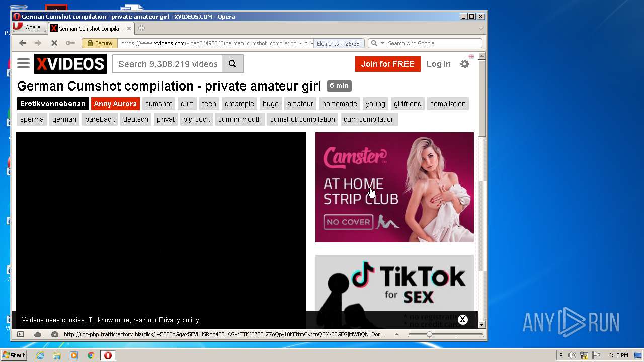
Task: Click the Log in link
Action: tap(438, 64)
